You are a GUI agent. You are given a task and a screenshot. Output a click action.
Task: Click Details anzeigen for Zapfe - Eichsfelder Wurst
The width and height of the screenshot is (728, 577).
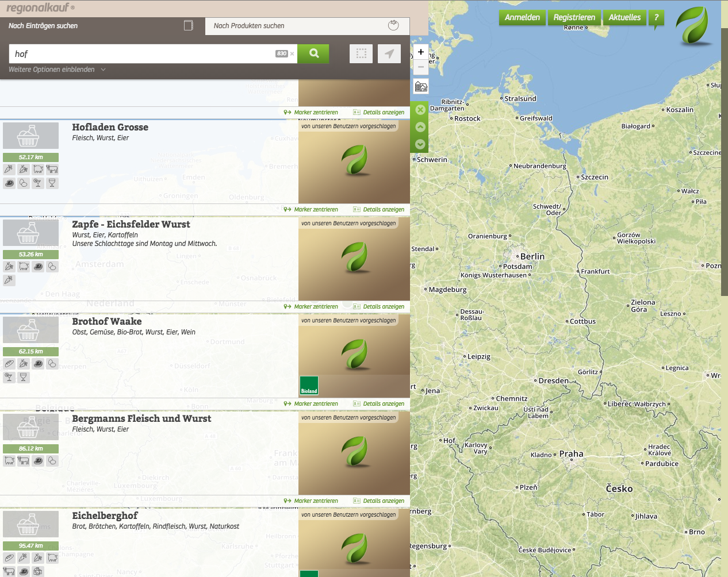point(378,307)
